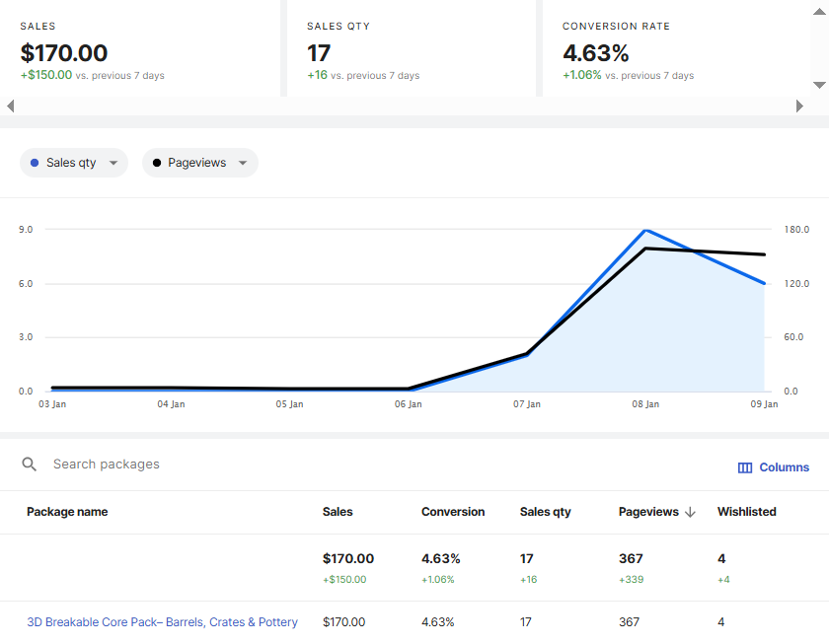
Task: Sort by Pageviews arrow icon
Action: pyautogui.click(x=690, y=512)
